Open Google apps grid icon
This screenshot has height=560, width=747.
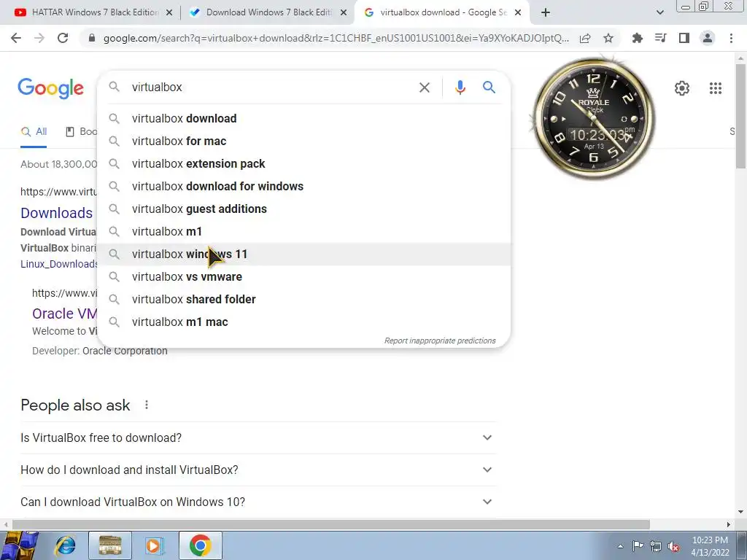715,88
